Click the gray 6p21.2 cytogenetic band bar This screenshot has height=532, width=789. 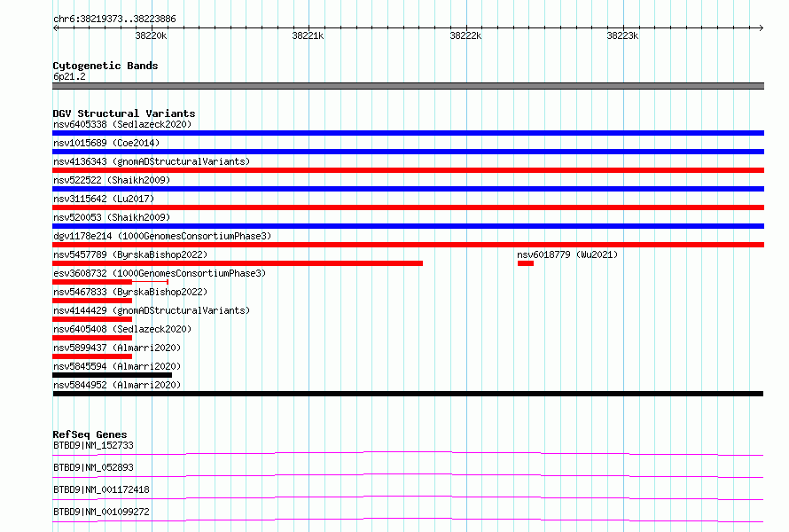[408, 86]
